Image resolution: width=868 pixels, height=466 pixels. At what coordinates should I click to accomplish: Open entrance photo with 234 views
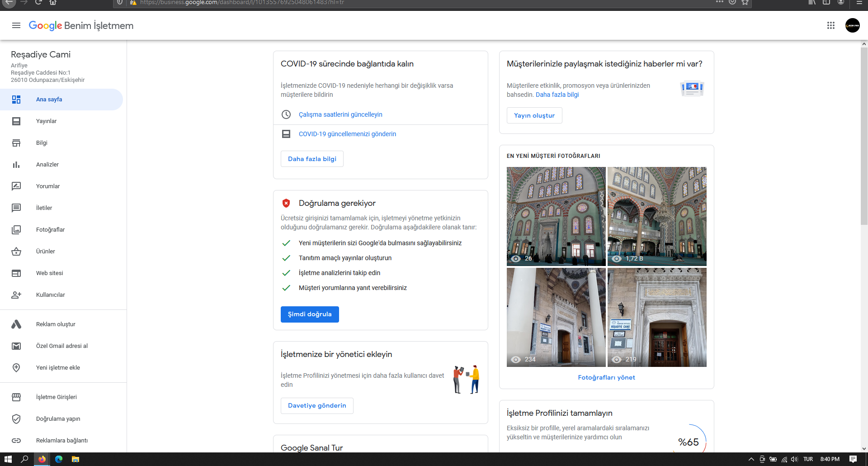tap(556, 317)
